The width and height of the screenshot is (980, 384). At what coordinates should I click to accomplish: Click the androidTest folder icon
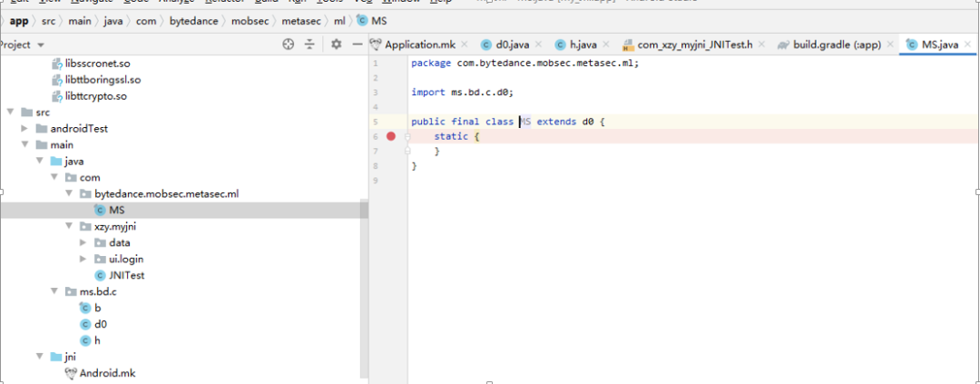click(42, 129)
